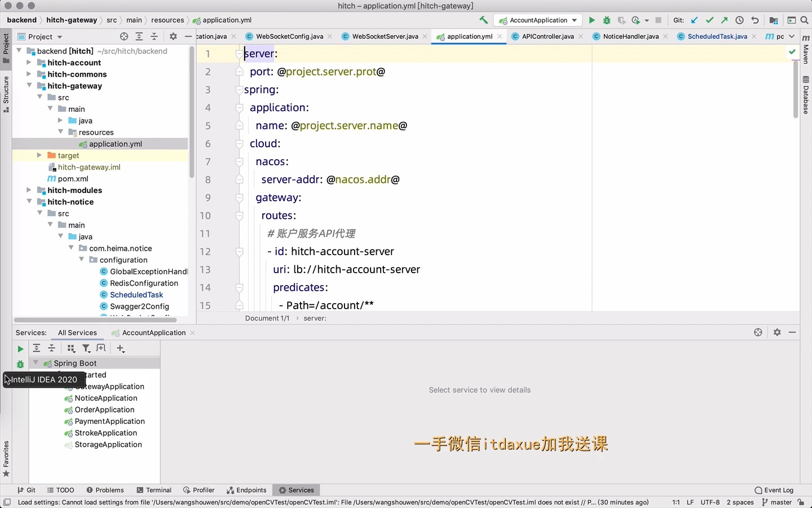812x508 pixels.
Task: Start debugging with the bug icon
Action: pyautogui.click(x=607, y=20)
